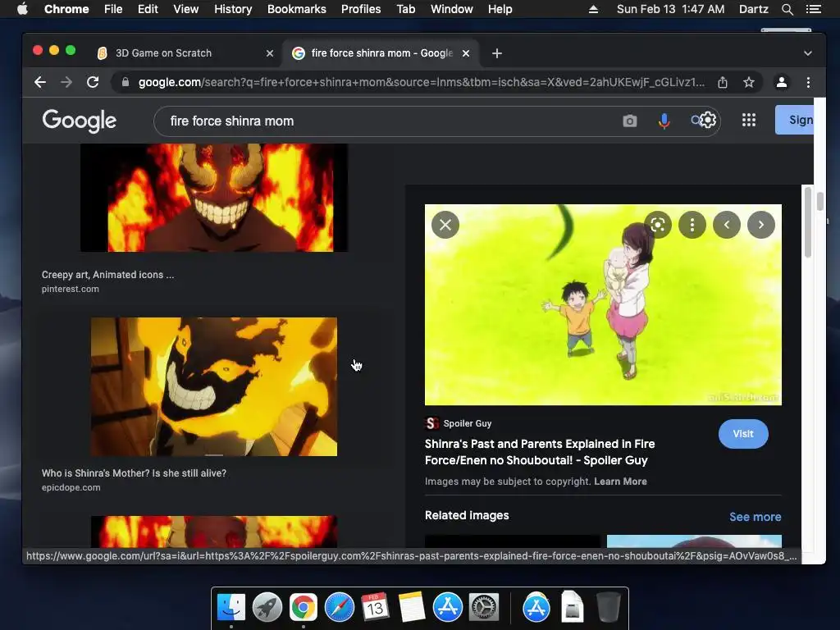Viewport: 840px width, 630px height.
Task: Open the Learn More copyright link
Action: click(620, 482)
